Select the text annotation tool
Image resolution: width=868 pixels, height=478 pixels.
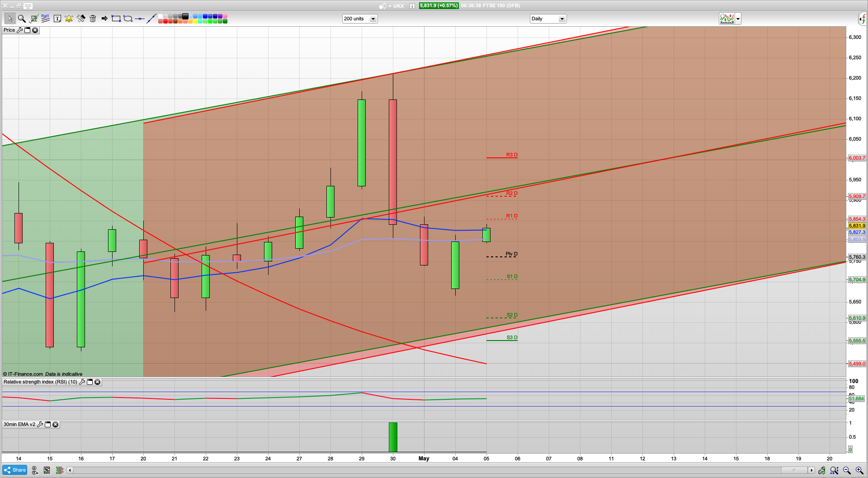(x=57, y=19)
